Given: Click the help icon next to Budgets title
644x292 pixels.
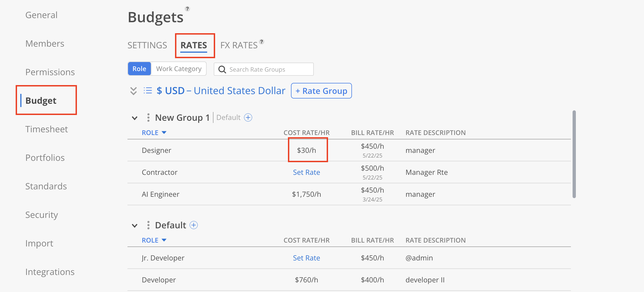Looking at the screenshot, I should pos(187,9).
